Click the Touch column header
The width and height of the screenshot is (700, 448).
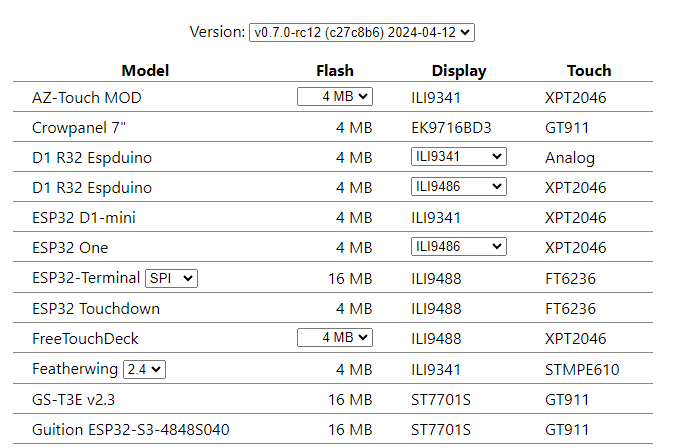coord(589,71)
